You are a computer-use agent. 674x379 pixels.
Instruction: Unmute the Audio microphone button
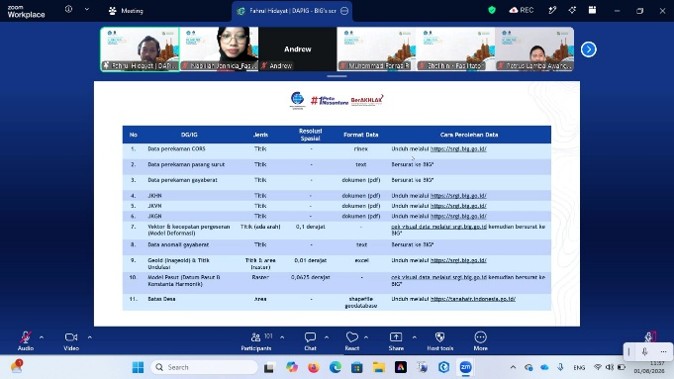[25, 341]
